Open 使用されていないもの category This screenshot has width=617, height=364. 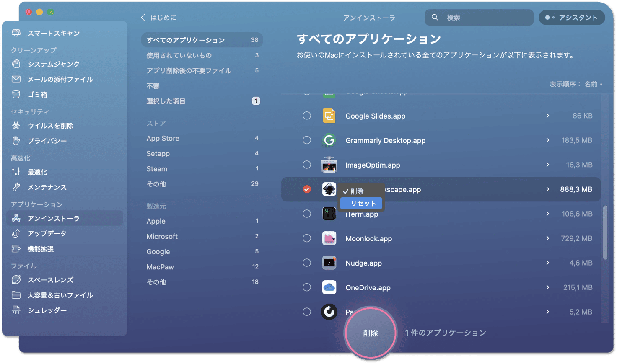(202, 55)
